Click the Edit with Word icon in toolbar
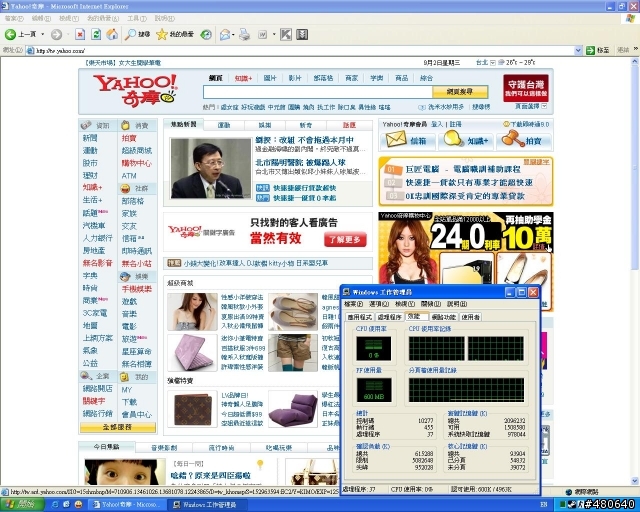640x512 pixels. [x=262, y=35]
